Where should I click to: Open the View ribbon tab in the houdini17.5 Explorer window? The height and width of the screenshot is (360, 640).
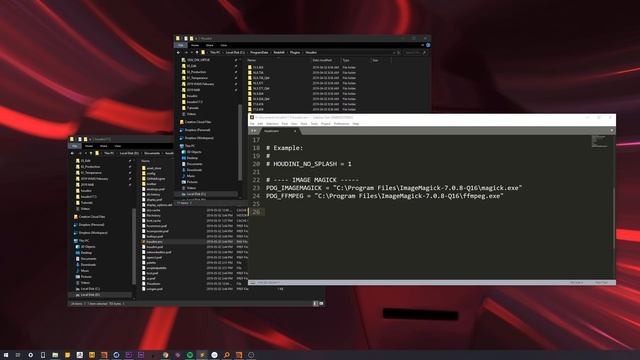click(118, 146)
